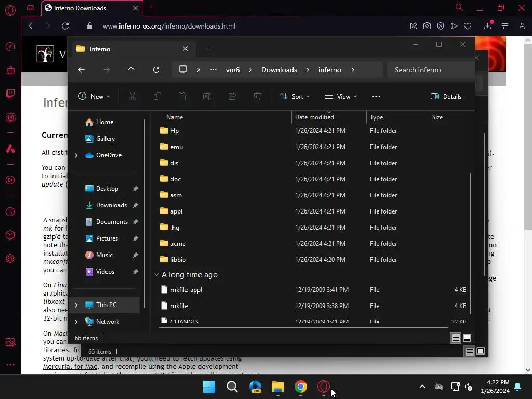Reload the Inferno Downloads page in Opera
Image resolution: width=532 pixels, height=399 pixels.
(65, 26)
